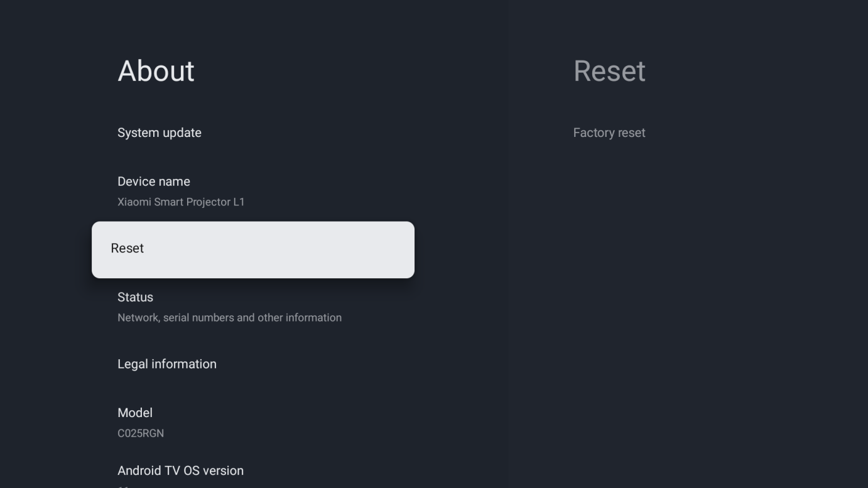Choose Factory reset in the right panel

tap(609, 133)
